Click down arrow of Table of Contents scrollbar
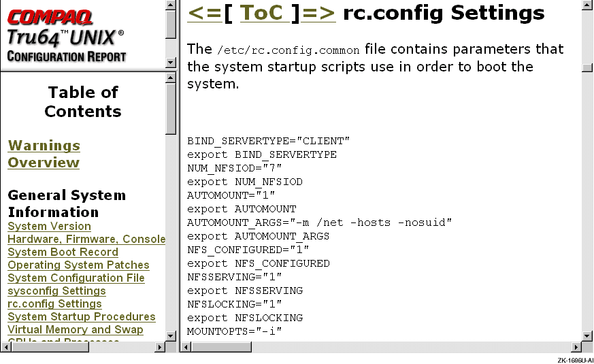594x364 pixels. 171,335
